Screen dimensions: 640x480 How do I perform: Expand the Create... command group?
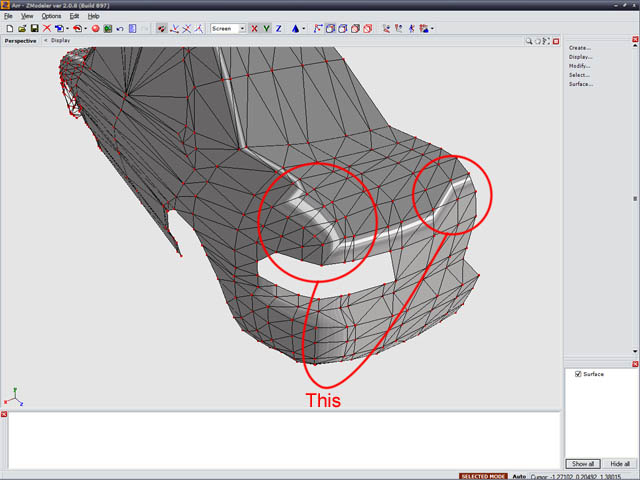(x=580, y=48)
